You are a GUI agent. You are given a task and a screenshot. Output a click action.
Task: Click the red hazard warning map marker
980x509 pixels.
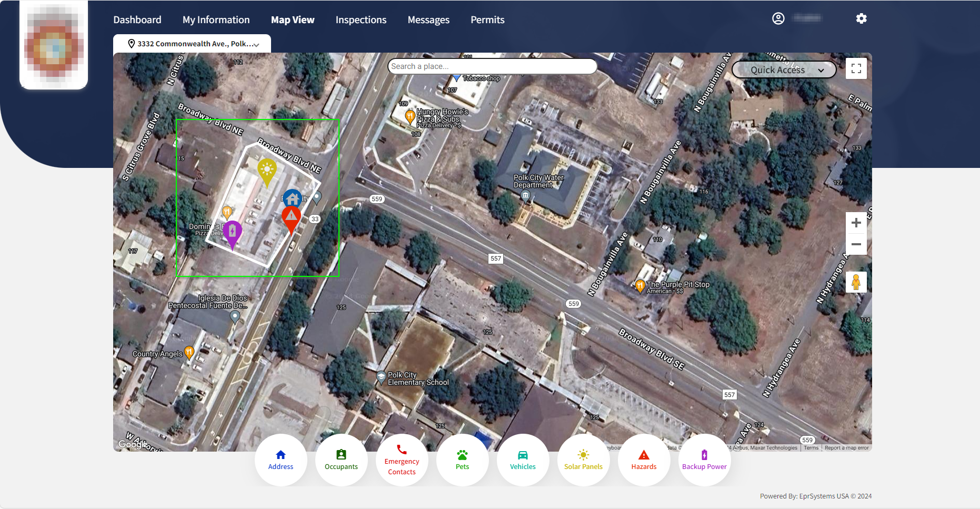(x=291, y=217)
